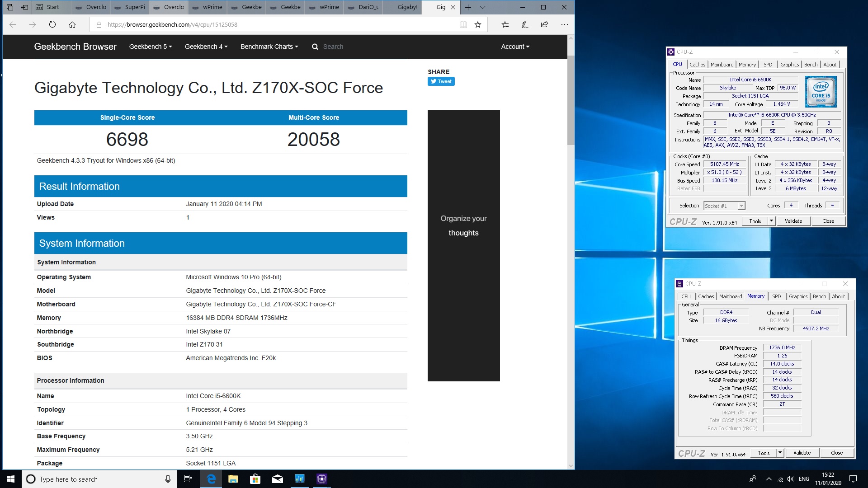Screen dimensions: 868x488
Task: Open File Explorer from the taskbar
Action: 233,479
